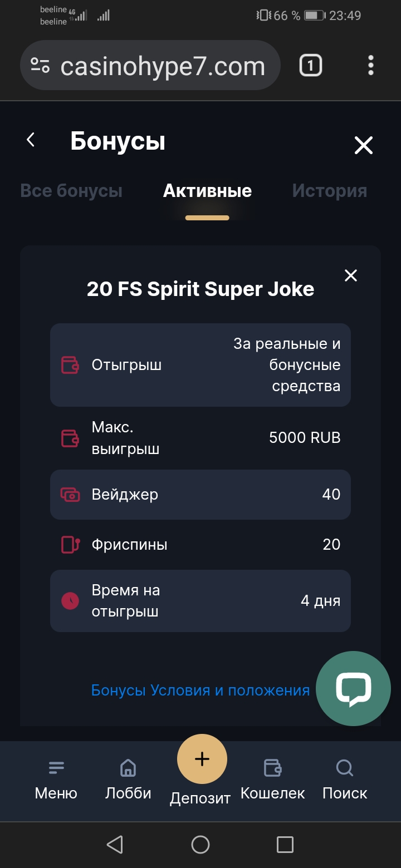Open the live chat bubble
Viewport: 401px width, 868px height.
tap(353, 688)
